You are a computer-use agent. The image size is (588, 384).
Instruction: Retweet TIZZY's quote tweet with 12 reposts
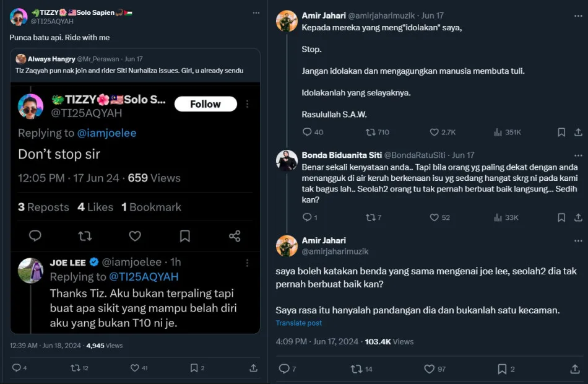tap(76, 368)
